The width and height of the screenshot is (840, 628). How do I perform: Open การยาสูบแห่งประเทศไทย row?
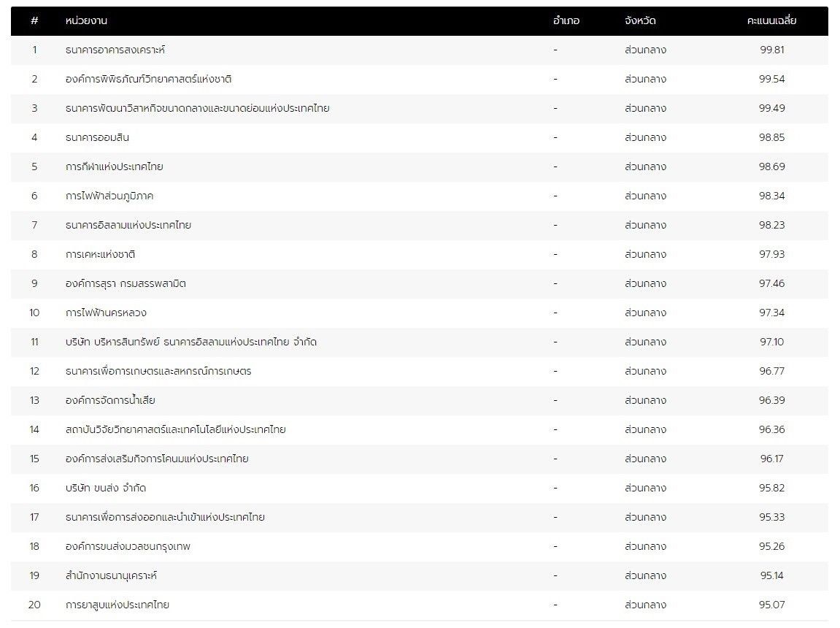tap(117, 605)
